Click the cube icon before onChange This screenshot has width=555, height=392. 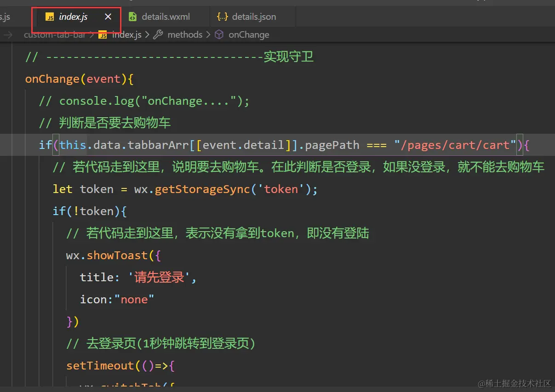[x=219, y=34]
